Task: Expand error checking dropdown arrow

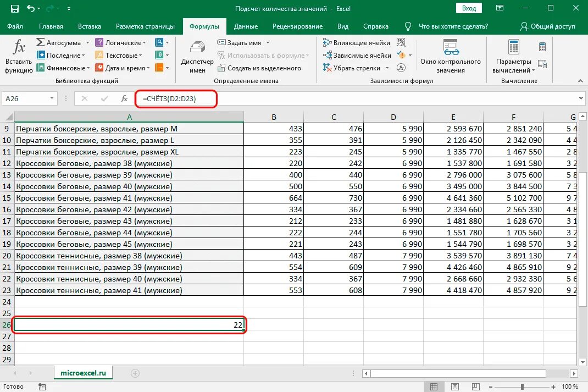Action: tap(411, 56)
